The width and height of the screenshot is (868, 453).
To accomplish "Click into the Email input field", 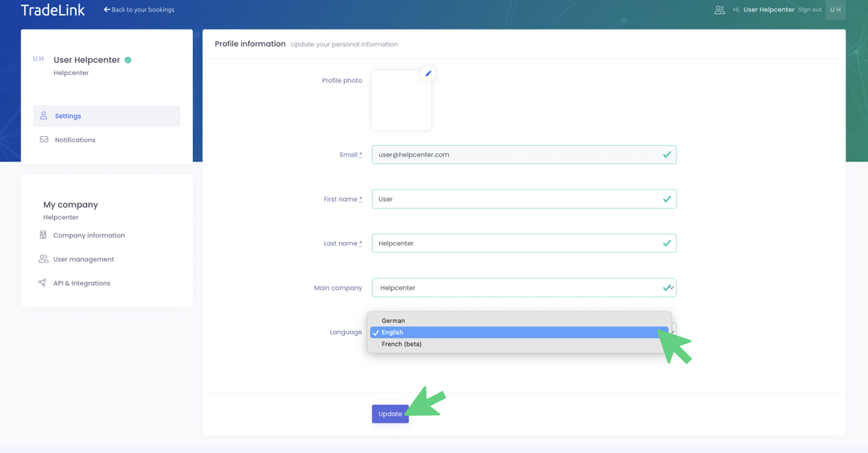I will pos(516,155).
